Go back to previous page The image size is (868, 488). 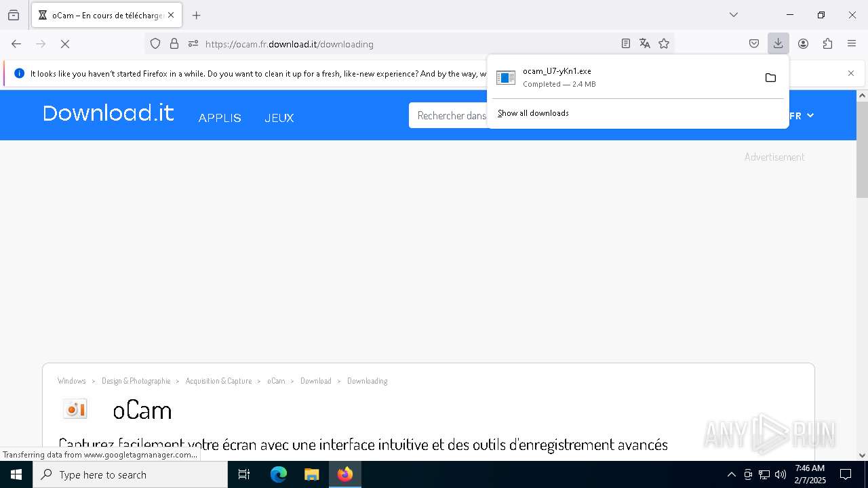[16, 44]
